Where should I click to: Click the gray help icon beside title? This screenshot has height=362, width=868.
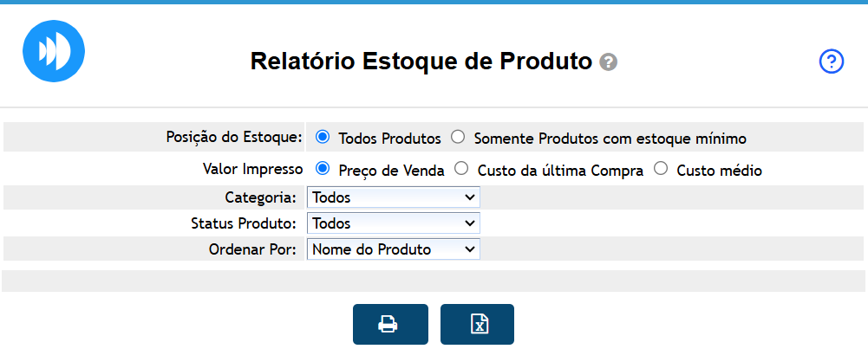click(x=609, y=62)
